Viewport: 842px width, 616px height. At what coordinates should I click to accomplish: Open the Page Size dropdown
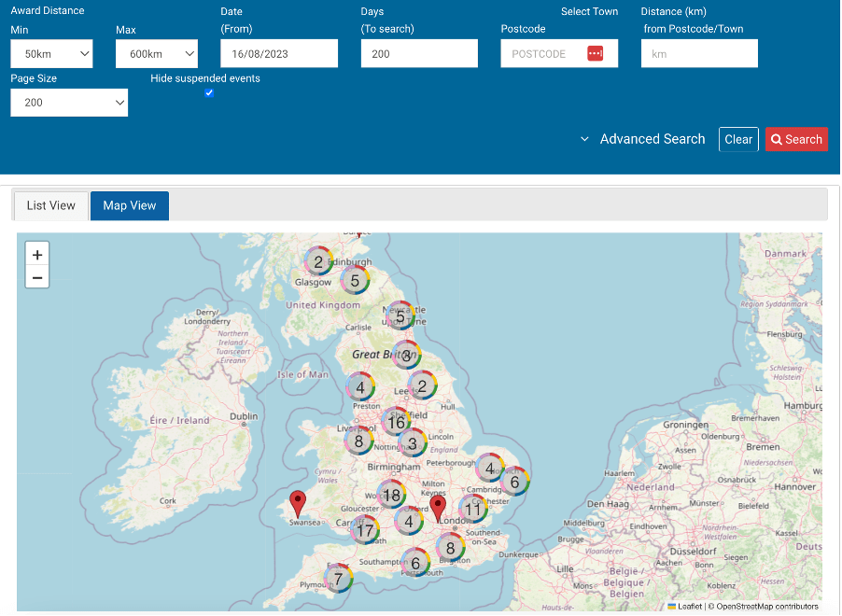click(x=69, y=103)
